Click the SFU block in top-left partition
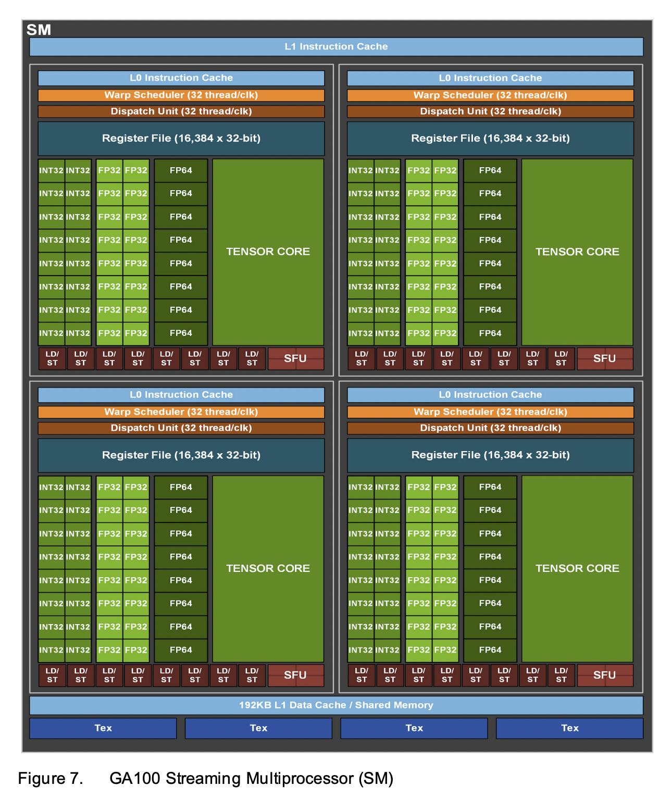Image resolution: width=672 pixels, height=799 pixels. (x=295, y=358)
